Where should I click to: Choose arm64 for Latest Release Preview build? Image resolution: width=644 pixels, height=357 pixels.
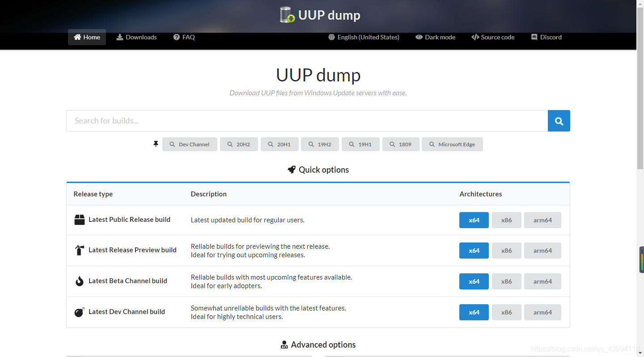(x=542, y=251)
